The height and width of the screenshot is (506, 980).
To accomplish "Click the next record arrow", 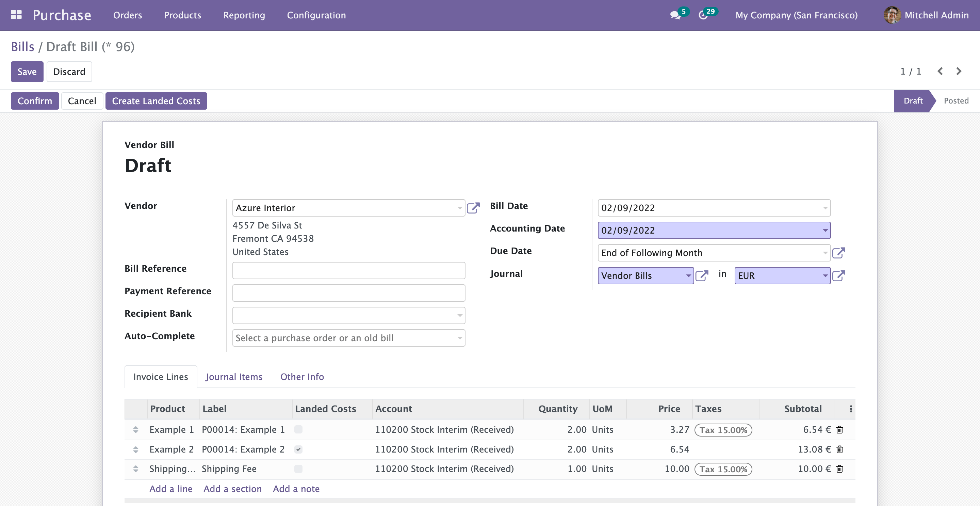I will point(959,71).
